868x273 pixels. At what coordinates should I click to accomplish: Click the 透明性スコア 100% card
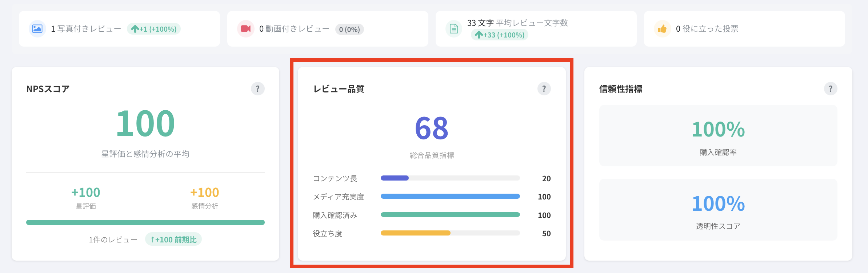click(718, 209)
